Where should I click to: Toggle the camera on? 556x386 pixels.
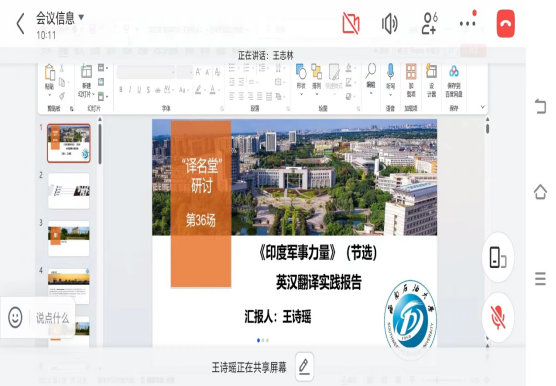tap(351, 23)
